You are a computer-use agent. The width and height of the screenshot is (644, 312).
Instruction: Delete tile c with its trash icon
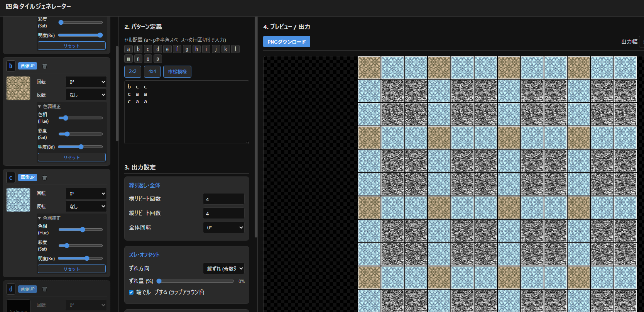tap(44, 178)
